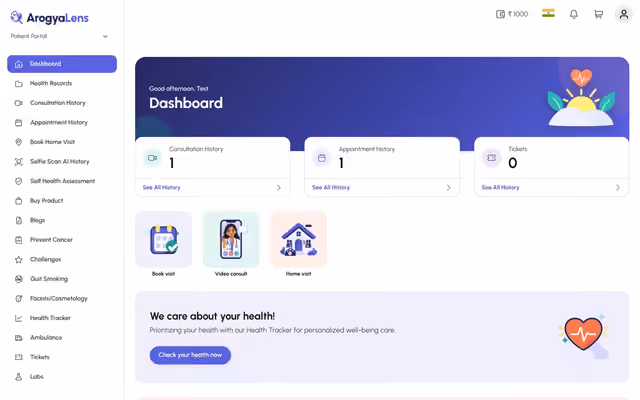Click the Ambulance icon in sidebar
Image resolution: width=640 pixels, height=400 pixels.
18,338
